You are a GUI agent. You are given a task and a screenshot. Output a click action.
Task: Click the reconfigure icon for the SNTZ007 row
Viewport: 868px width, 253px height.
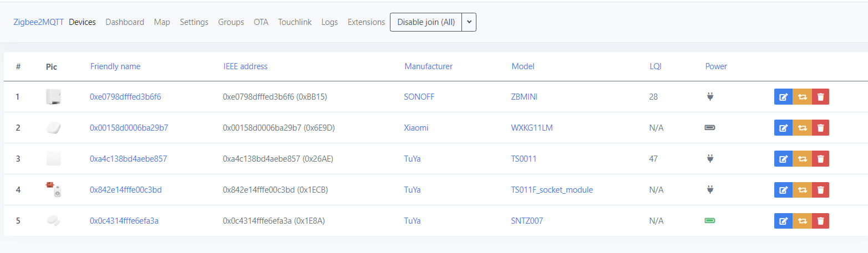pos(802,221)
